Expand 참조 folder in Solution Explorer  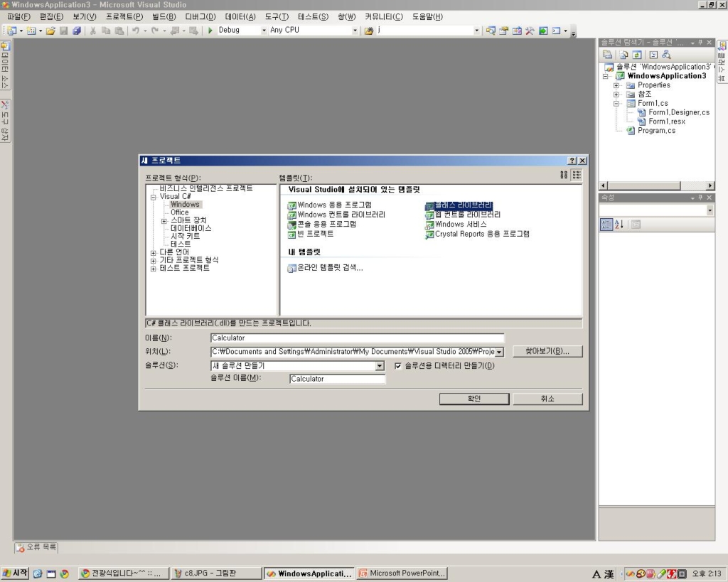(616, 95)
